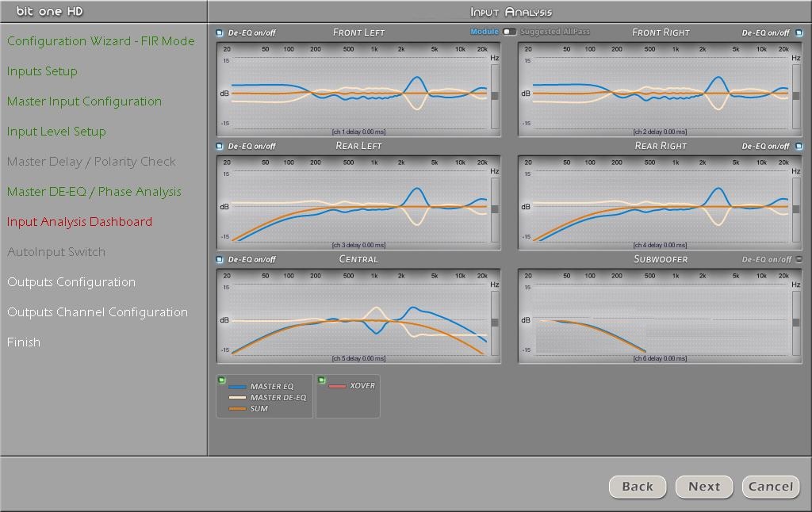812x512 pixels.
Task: Click the Subwoofer De-EQ indicator
Action: [799, 260]
